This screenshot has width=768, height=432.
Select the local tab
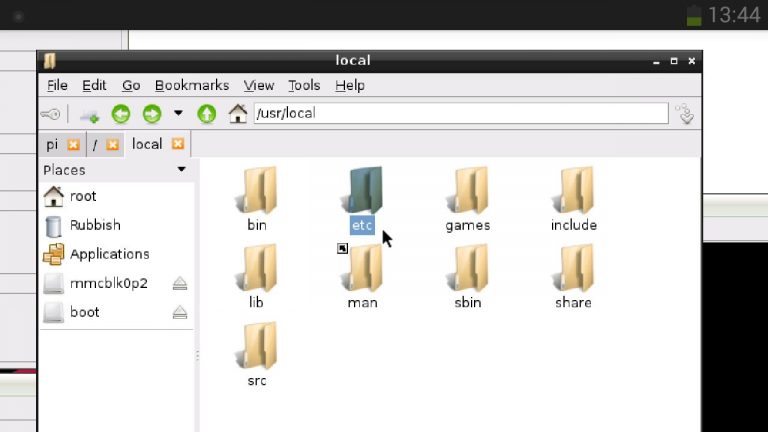147,144
